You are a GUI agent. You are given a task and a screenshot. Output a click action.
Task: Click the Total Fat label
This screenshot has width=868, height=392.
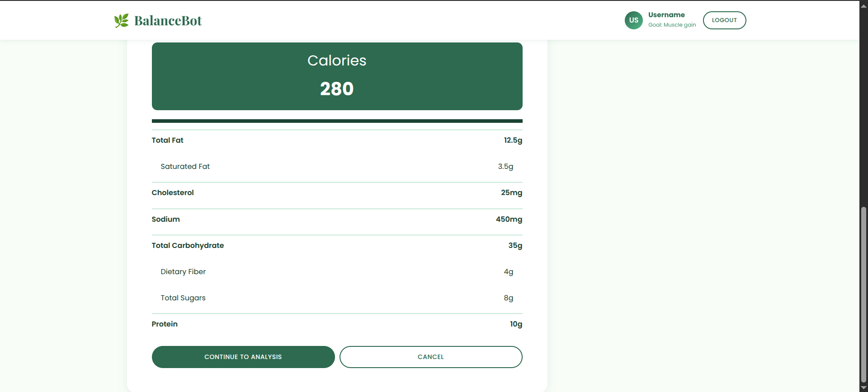pyautogui.click(x=167, y=140)
